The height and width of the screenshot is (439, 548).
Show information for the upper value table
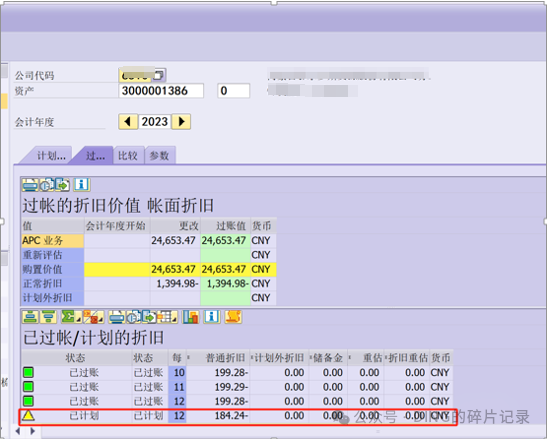pos(82,185)
